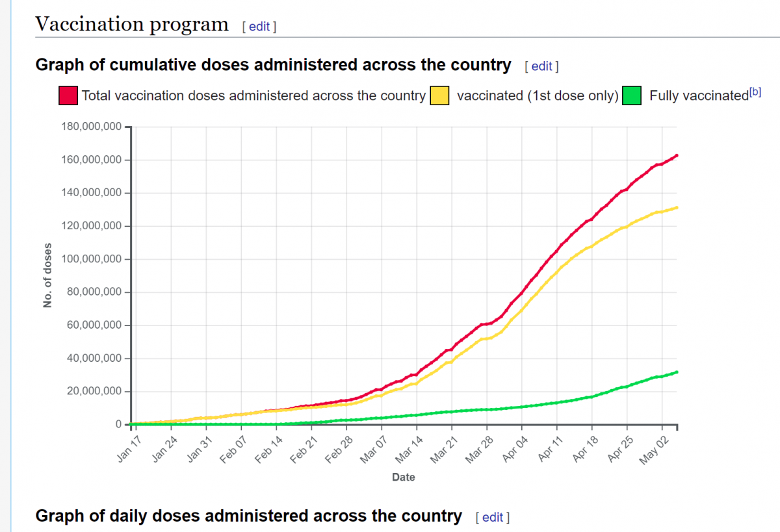This screenshot has width=780, height=532.
Task: Click the 'Total vaccination doses administered' legend label
Action: click(253, 95)
